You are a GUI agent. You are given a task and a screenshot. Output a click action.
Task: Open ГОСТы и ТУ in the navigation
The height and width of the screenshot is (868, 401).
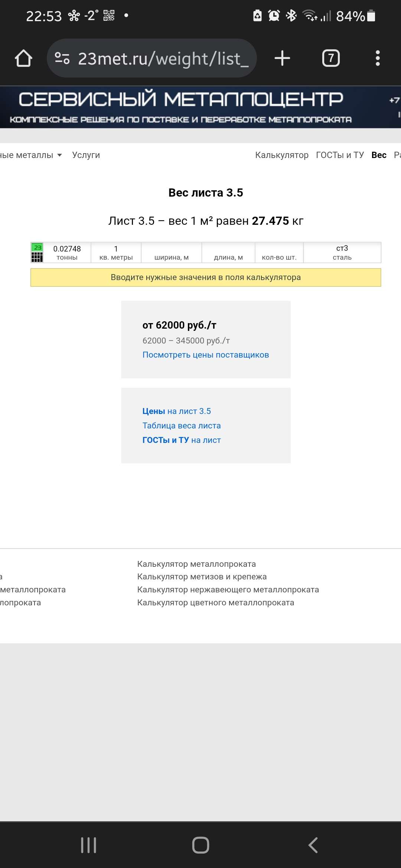[340, 155]
